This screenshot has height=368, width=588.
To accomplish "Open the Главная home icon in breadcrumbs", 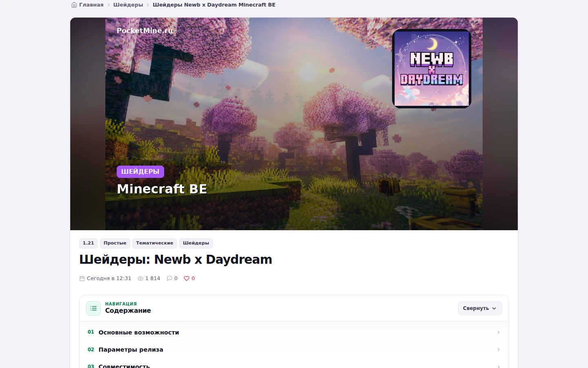I will tap(74, 5).
